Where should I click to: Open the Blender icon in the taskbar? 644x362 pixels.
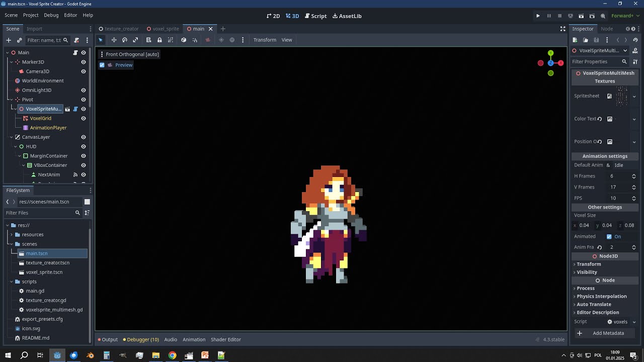coord(90,355)
